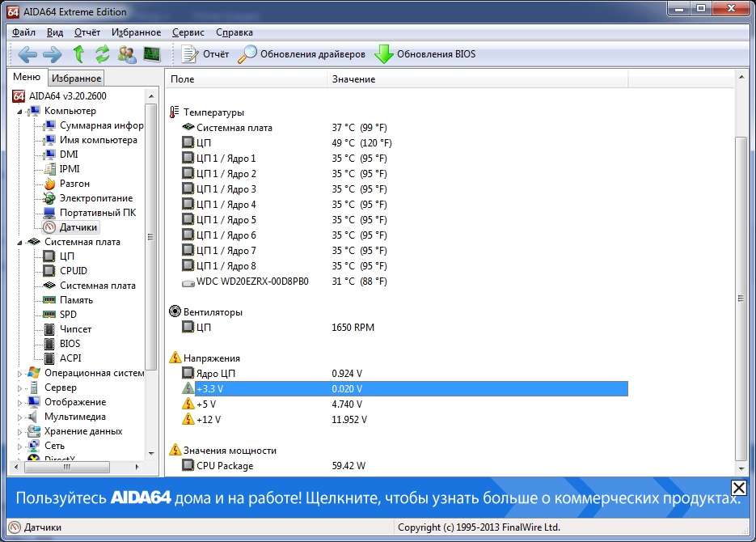Click right arrow of sidebar horizontal scrollbar

pyautogui.click(x=137, y=467)
